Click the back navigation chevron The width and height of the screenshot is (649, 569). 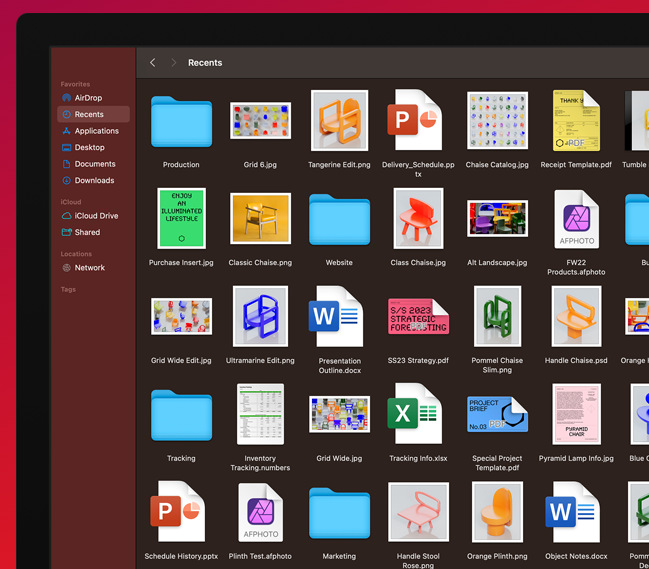pos(152,63)
